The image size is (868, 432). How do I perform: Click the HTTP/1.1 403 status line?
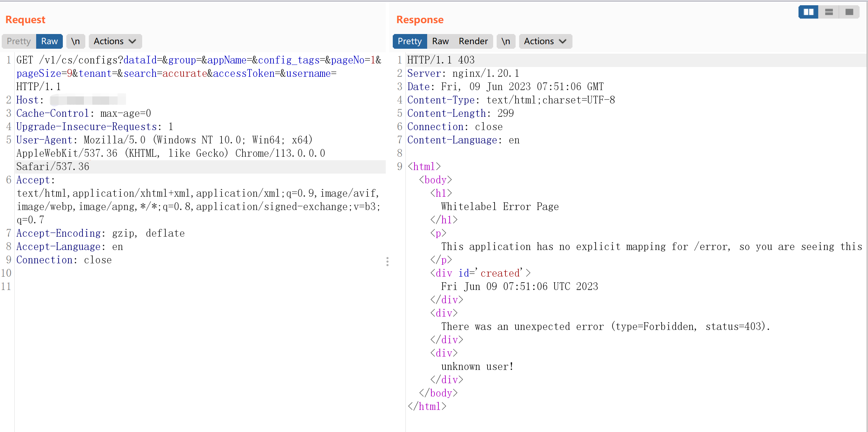[x=440, y=60]
